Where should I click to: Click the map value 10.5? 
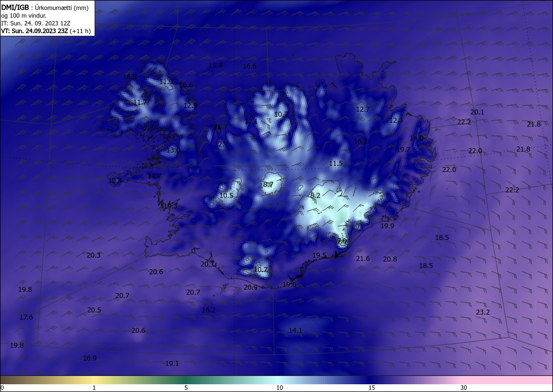226,195
